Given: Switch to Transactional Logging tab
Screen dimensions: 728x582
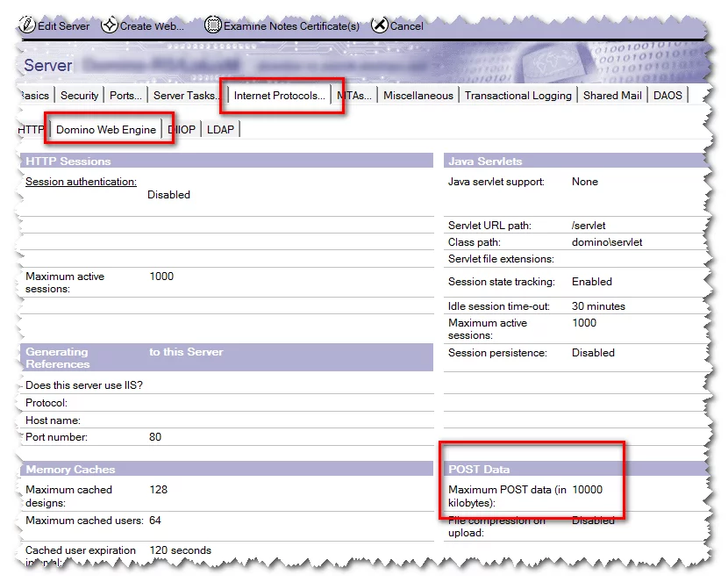Looking at the screenshot, I should click(517, 96).
